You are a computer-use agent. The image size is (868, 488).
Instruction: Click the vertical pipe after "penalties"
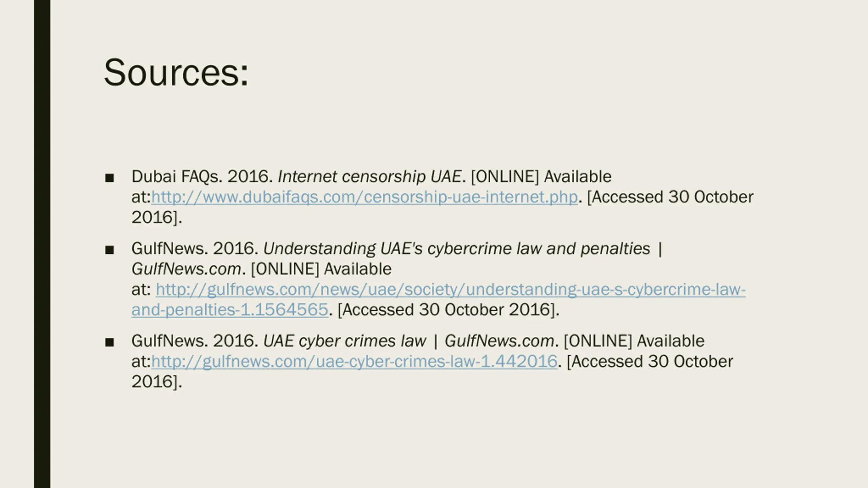660,249
